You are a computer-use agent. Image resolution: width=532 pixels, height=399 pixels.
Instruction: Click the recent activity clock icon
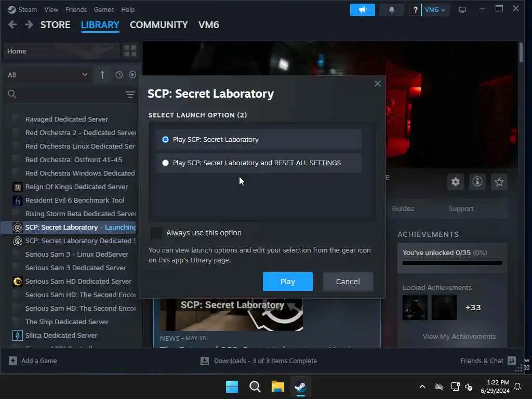click(119, 75)
